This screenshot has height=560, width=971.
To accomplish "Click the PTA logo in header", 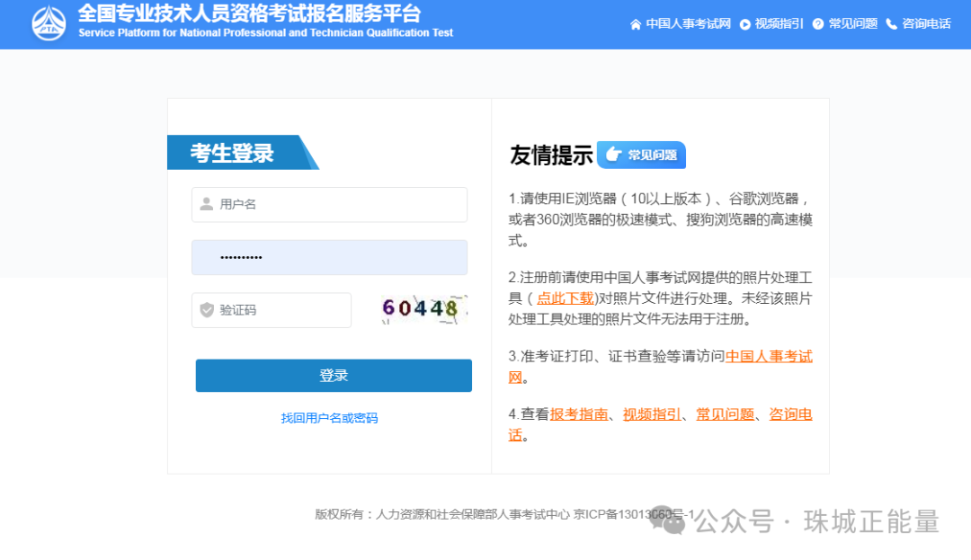I will click(x=49, y=23).
